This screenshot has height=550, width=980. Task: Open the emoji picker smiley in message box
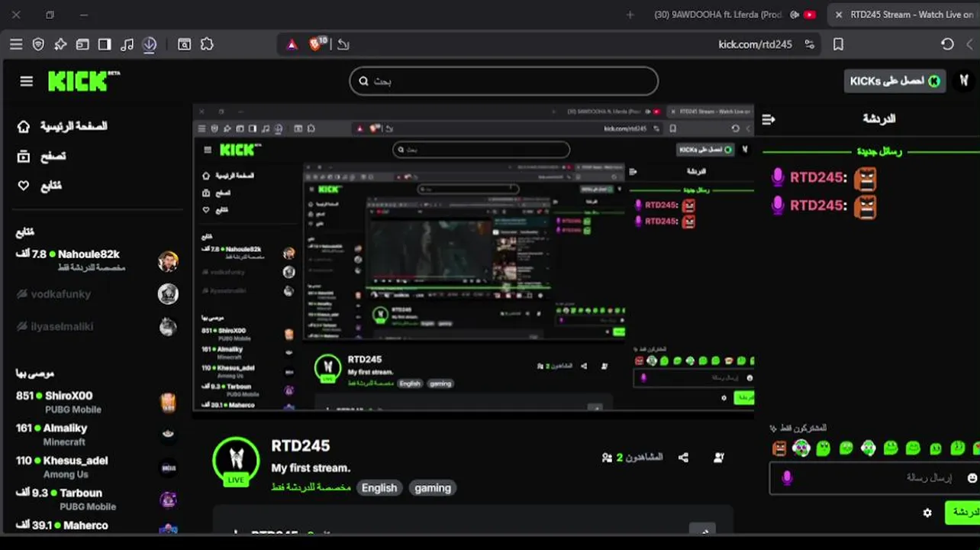[x=972, y=478]
